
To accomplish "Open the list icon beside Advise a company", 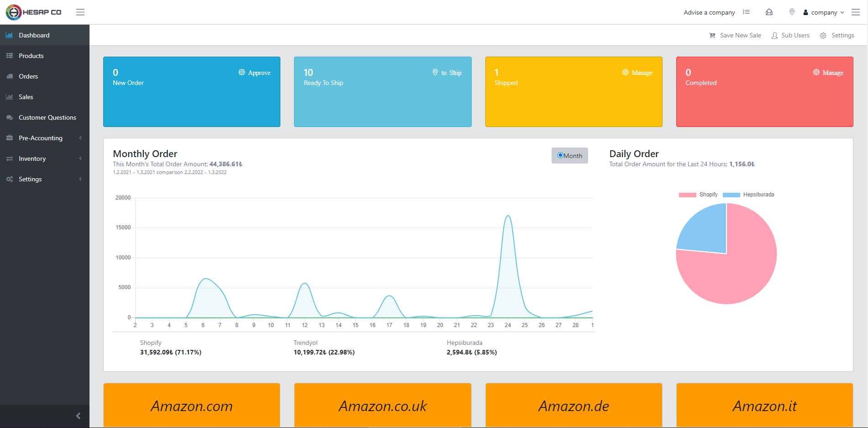I will pos(746,12).
